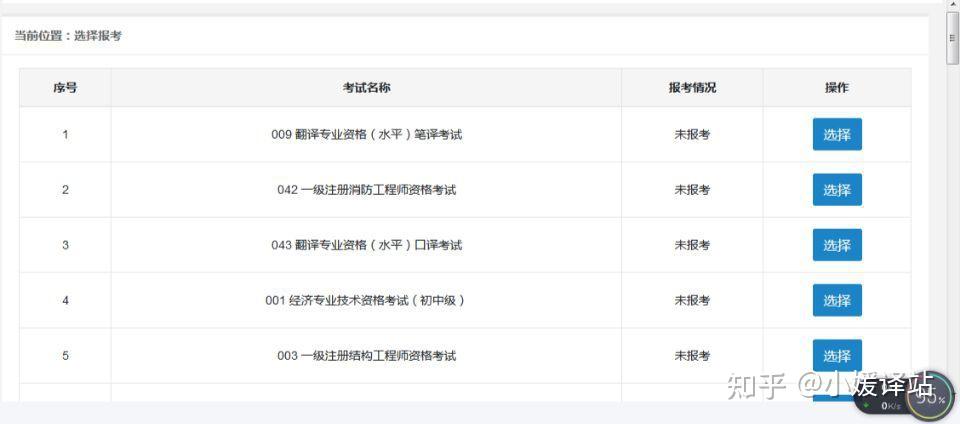Click the 当前位置：选择报考 breadcrumb text

pos(68,36)
